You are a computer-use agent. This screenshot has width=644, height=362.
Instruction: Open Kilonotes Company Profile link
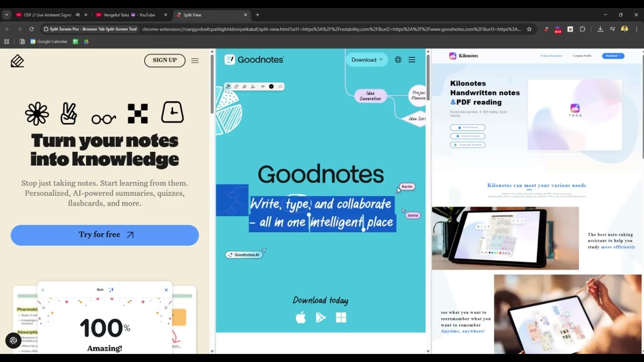(582, 56)
